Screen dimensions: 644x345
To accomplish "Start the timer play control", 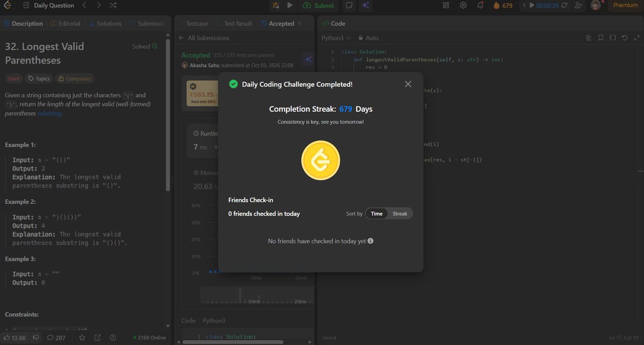I will click(x=532, y=5).
